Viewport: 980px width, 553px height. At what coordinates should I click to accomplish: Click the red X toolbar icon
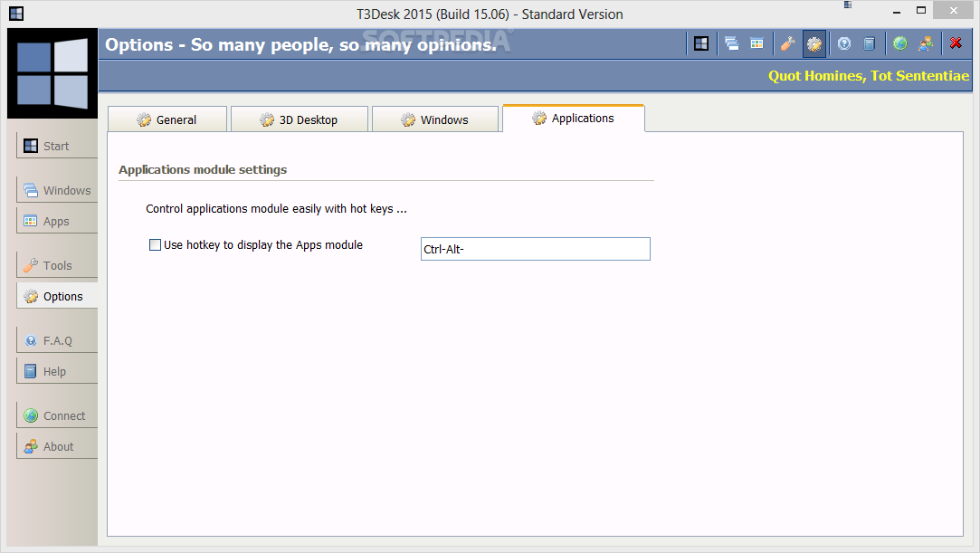point(956,43)
